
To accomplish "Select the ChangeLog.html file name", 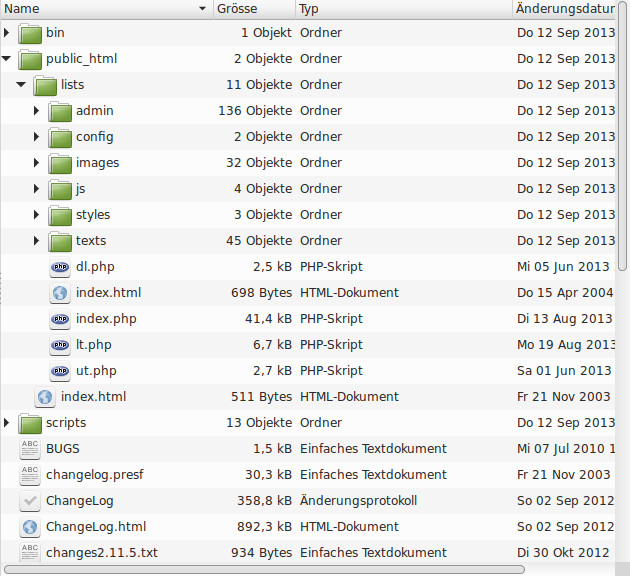I will click(96, 527).
